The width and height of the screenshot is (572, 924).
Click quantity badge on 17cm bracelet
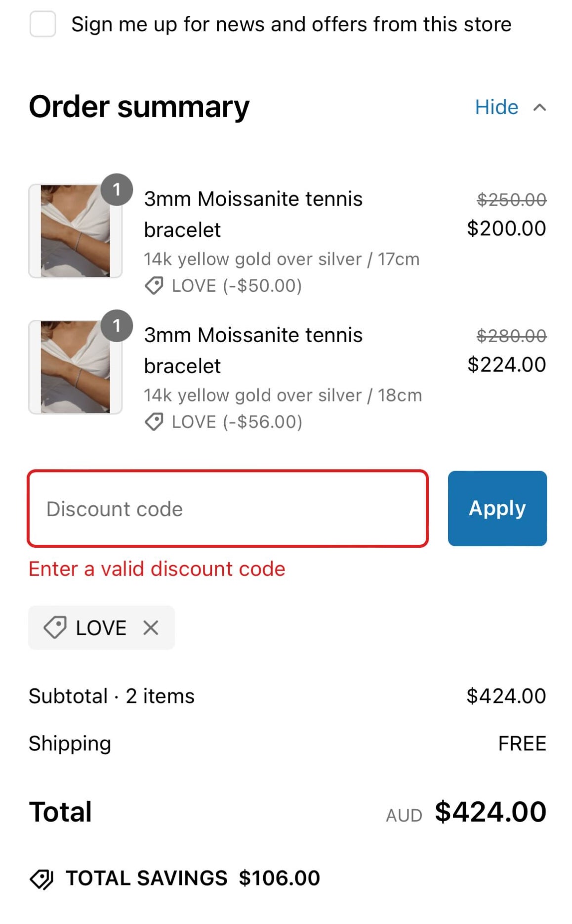click(x=117, y=189)
